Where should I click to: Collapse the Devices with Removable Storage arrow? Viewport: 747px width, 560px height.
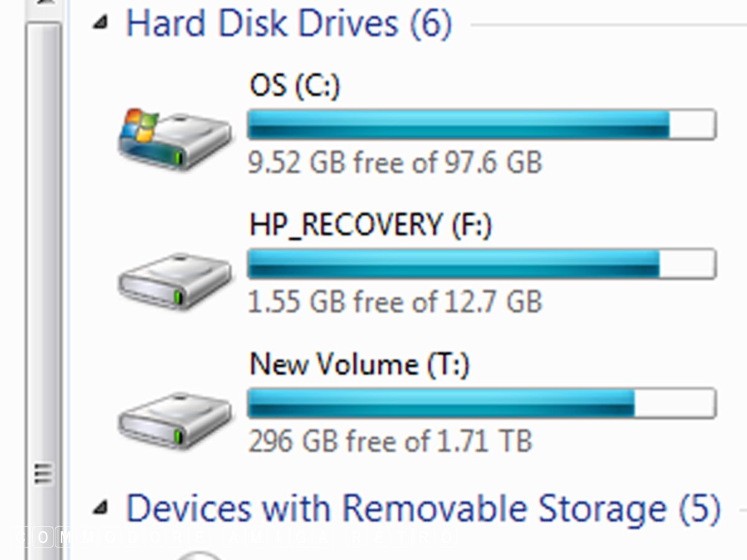[x=100, y=510]
